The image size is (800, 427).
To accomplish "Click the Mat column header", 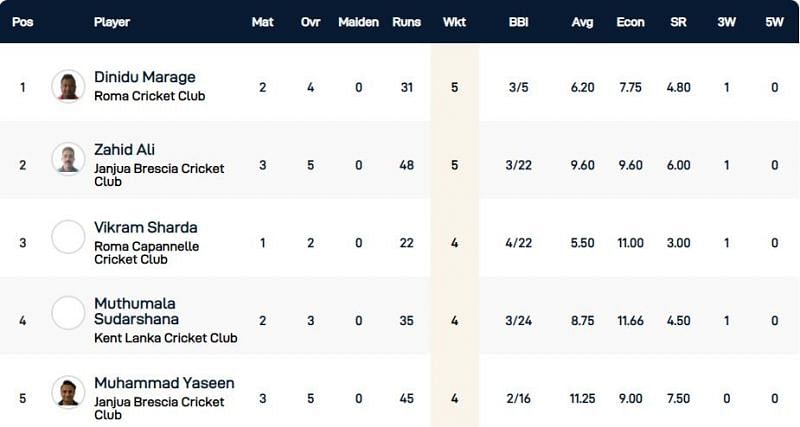I will (262, 22).
